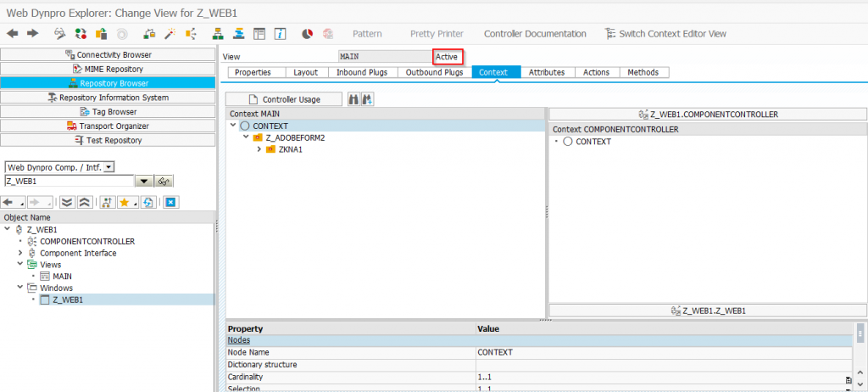Click inside the Z_WEB1 object name field
Screen dimensions: 868x392
click(70, 181)
